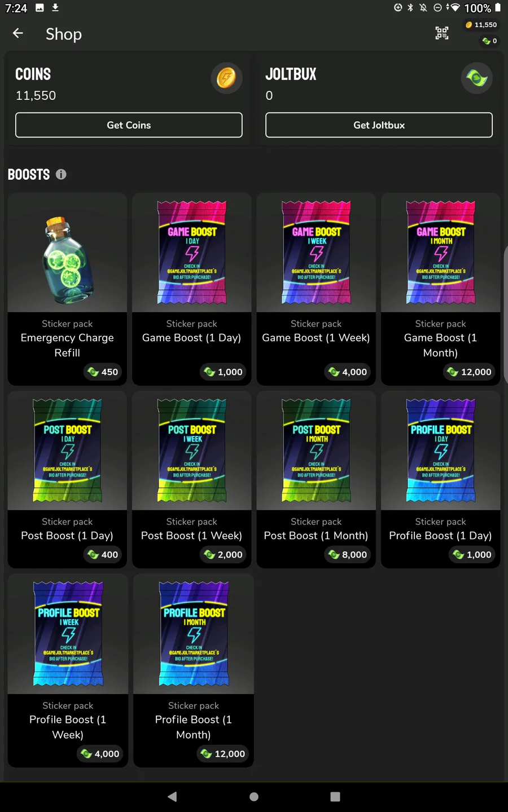Tap the 2,000 price on Post Boost Week
This screenshot has height=812, width=508.
click(x=224, y=555)
